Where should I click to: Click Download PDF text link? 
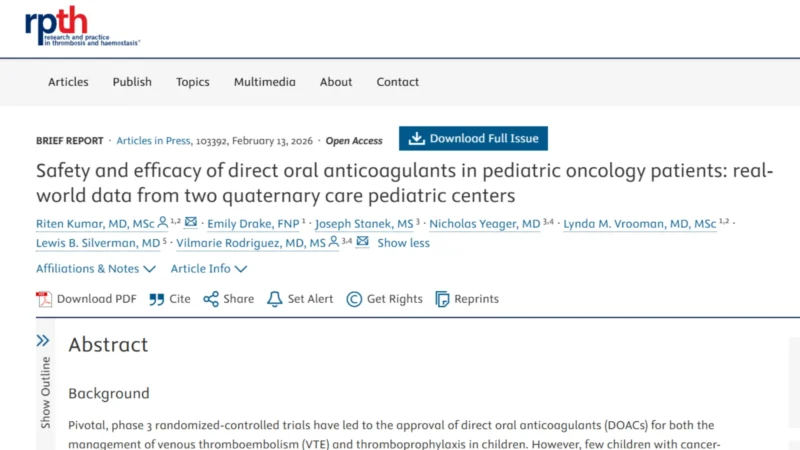click(x=97, y=299)
